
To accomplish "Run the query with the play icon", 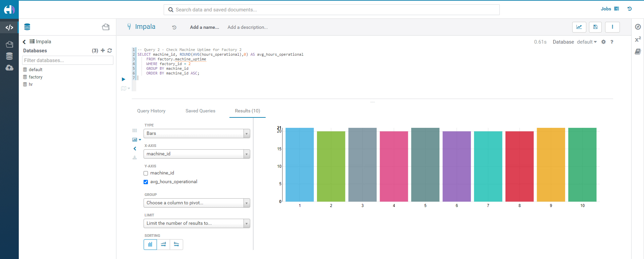I will tap(123, 79).
